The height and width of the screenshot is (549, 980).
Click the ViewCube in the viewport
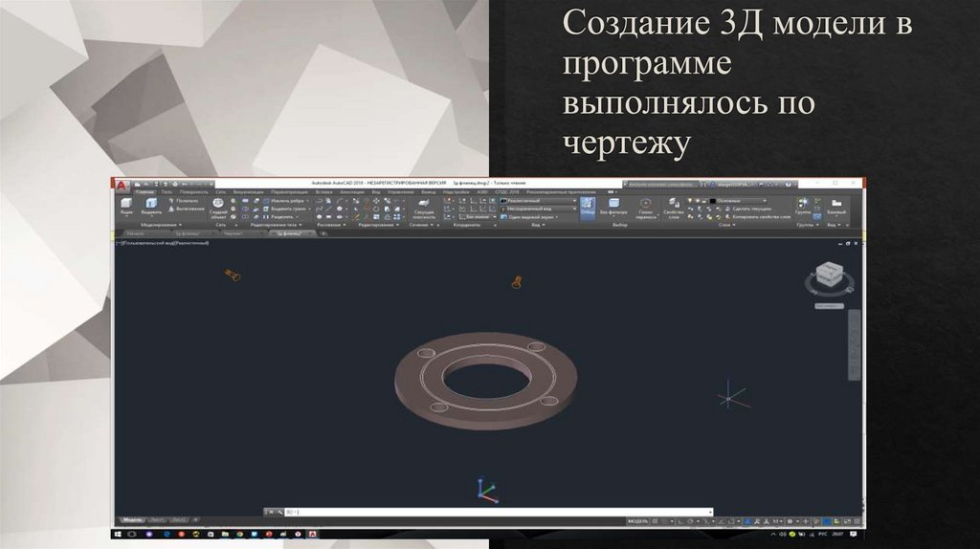pyautogui.click(x=830, y=275)
